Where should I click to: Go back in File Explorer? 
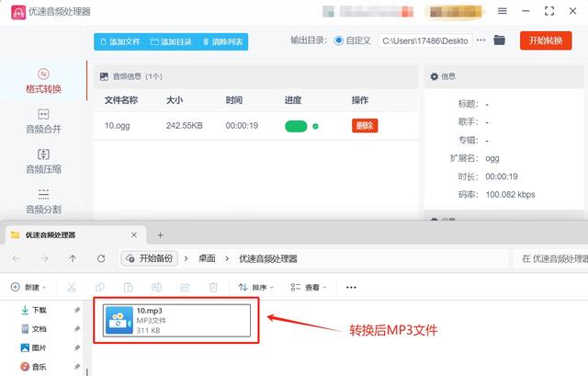pyautogui.click(x=17, y=258)
